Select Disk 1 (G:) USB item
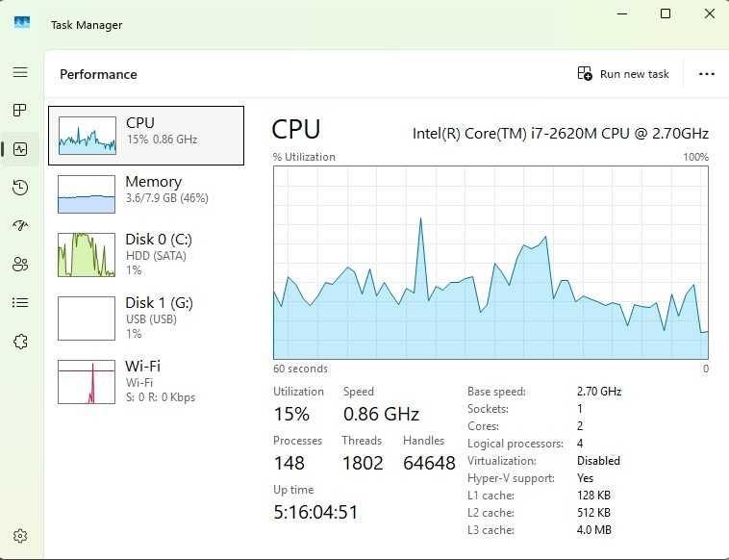The height and width of the screenshot is (560, 729). tap(146, 318)
